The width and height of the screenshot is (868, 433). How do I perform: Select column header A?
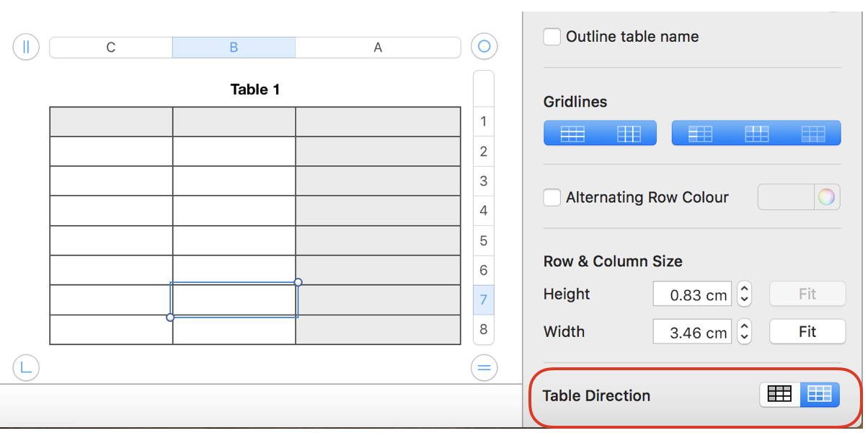[x=378, y=48]
